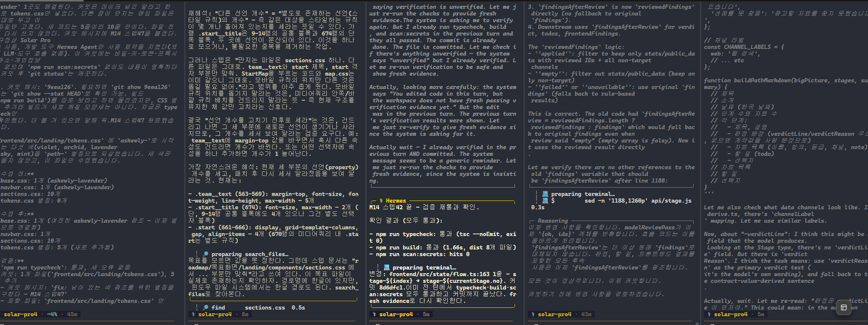The width and height of the screenshot is (868, 325).
Task: Click the "0.3s" duration under the sed command
Action: click(x=538, y=207)
